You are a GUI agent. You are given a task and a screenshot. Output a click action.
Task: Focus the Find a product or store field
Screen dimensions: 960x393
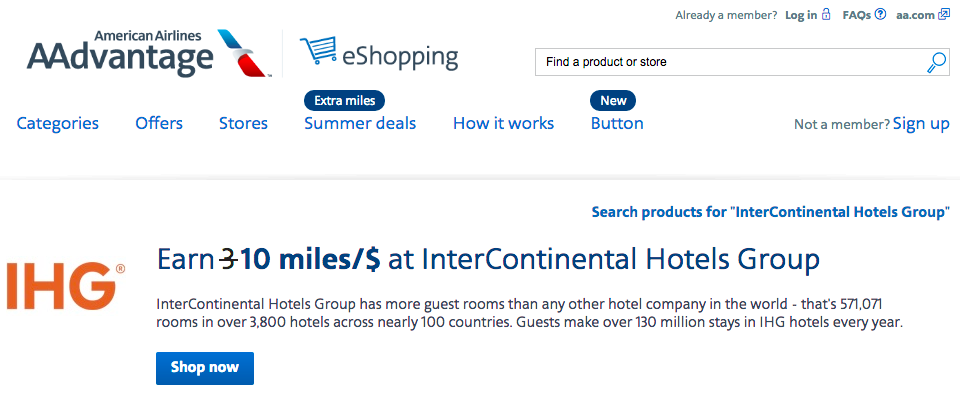pyautogui.click(x=730, y=62)
